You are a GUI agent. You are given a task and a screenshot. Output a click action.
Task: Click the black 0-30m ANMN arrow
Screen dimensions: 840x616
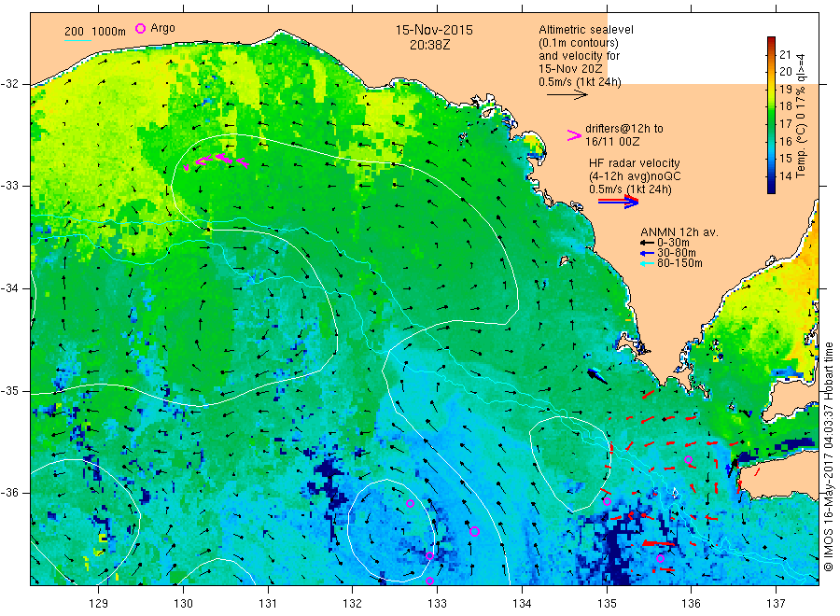(x=647, y=243)
